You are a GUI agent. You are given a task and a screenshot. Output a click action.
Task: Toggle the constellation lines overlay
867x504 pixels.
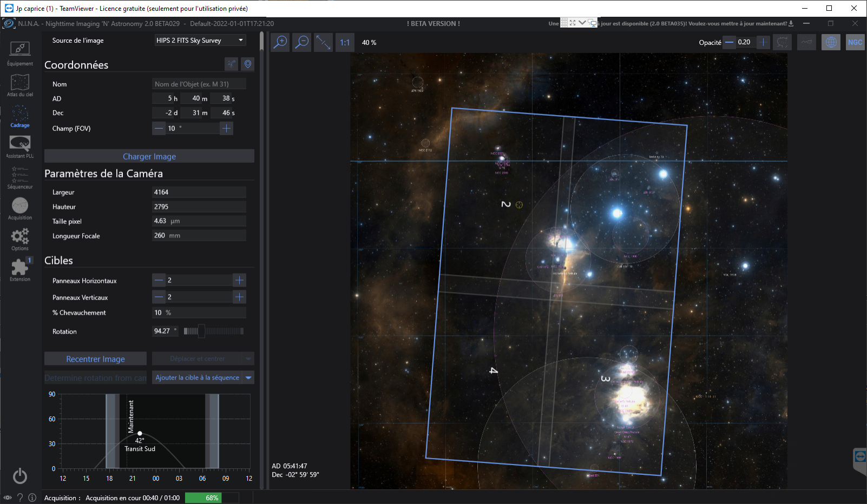pos(806,42)
